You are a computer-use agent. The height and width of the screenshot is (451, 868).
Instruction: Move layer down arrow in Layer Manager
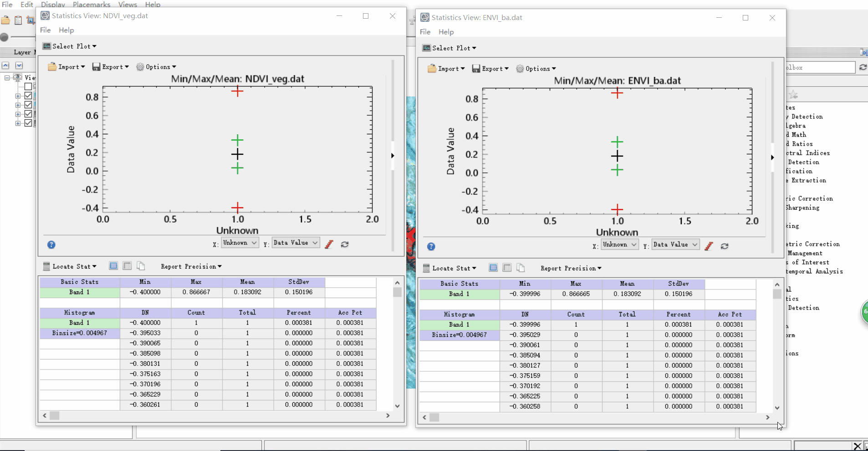[x=19, y=66]
